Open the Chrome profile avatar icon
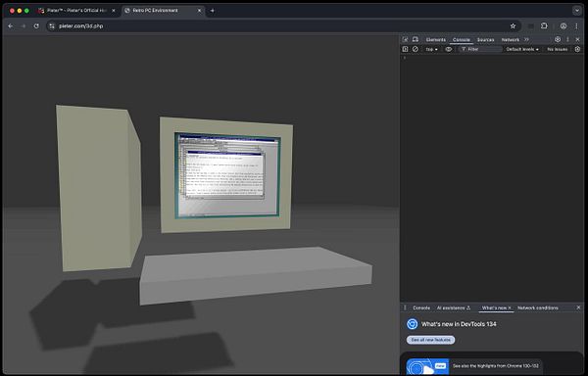 pyautogui.click(x=563, y=25)
